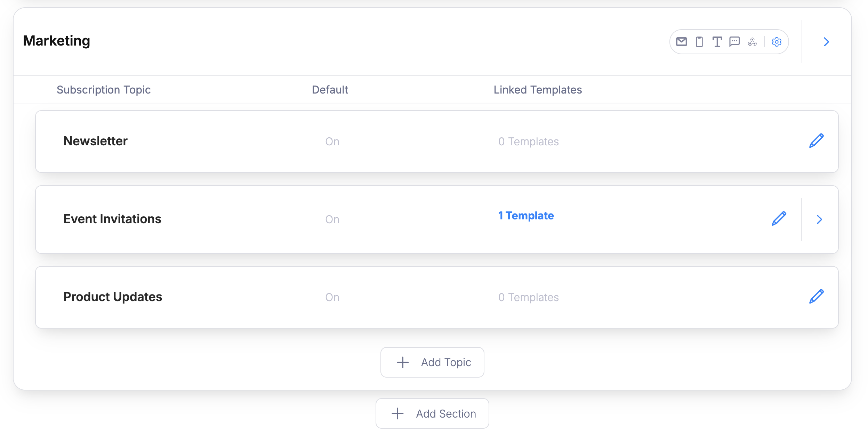Edit the Product Updates topic pencil icon
868x436 pixels.
[x=817, y=296]
